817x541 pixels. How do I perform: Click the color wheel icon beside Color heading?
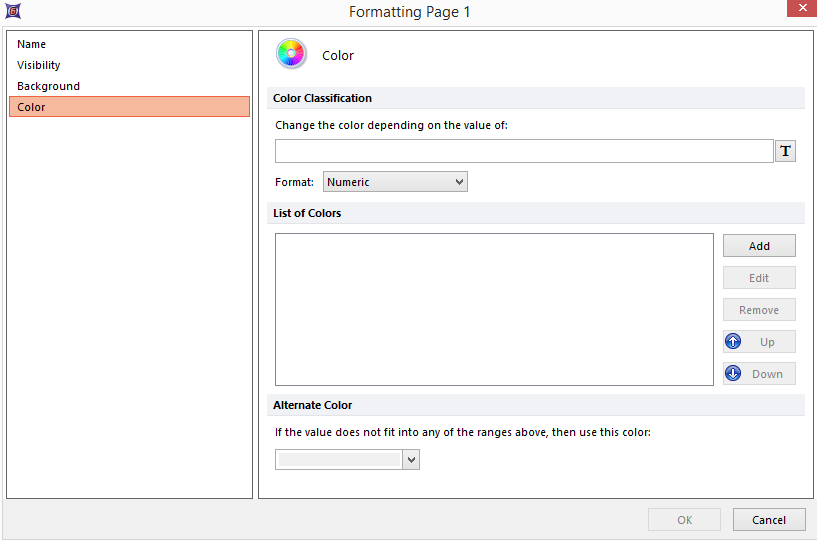(x=291, y=54)
